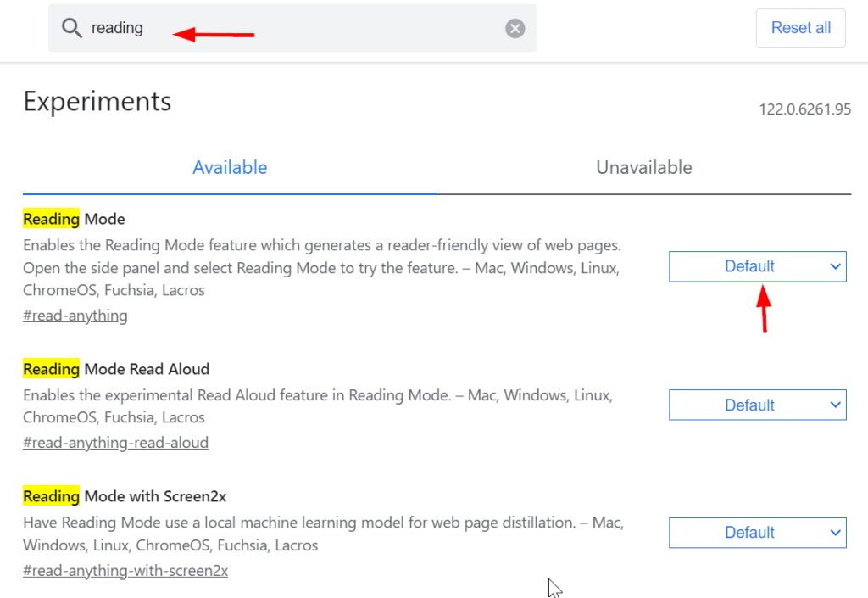This screenshot has height=598, width=868.
Task: Open Reading Mode with Screen2x Default dropdown
Action: [757, 533]
